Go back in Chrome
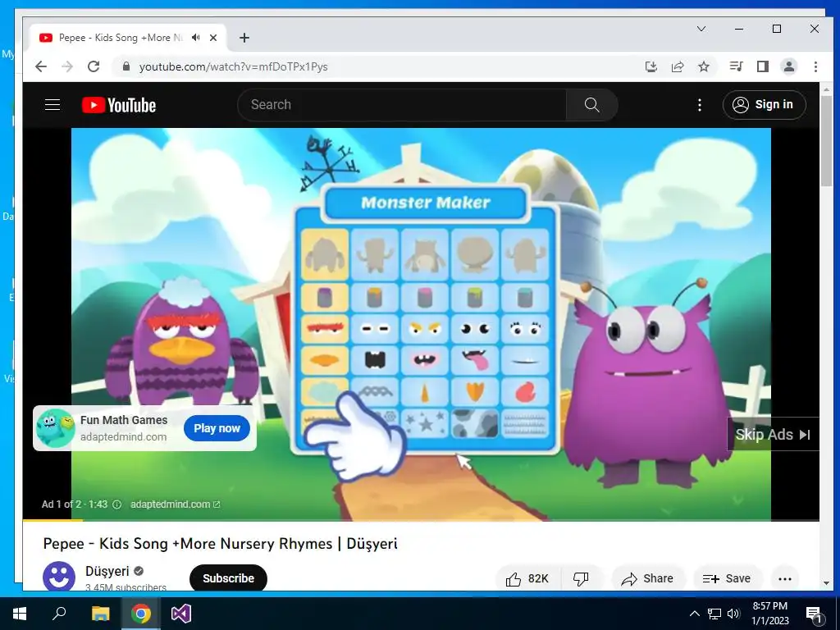 tap(41, 66)
